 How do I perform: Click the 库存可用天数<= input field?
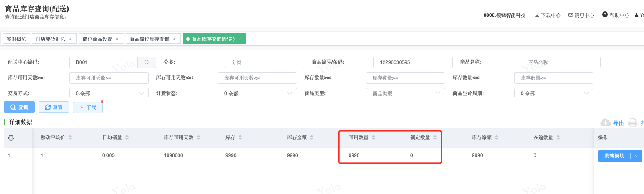pos(257,78)
